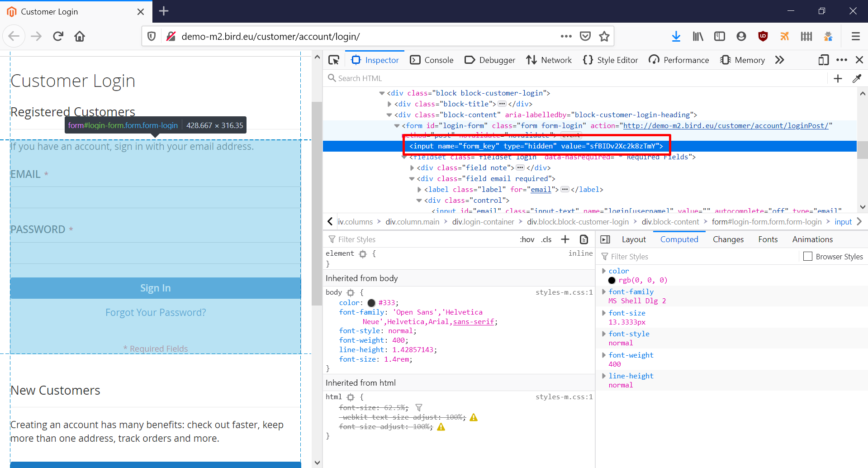Open the tracking protection shield in address bar
868x468 pixels.
[x=152, y=36]
